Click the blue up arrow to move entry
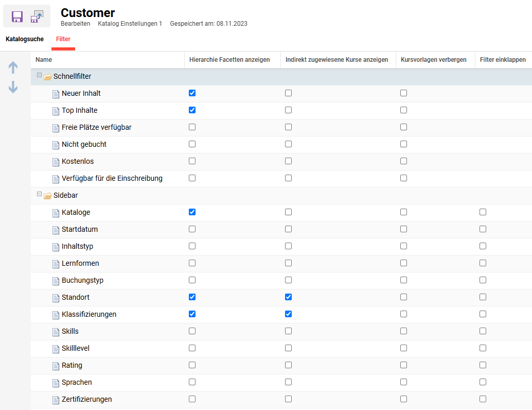Screen dimensions: 532x410 13,67
